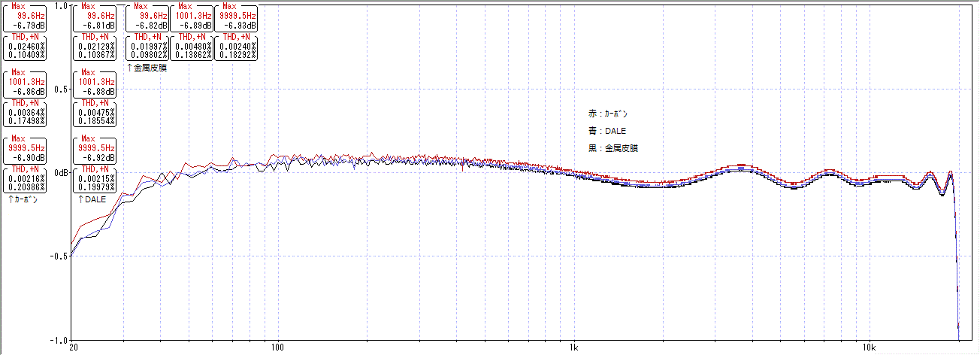The height and width of the screenshot is (355, 980).
Task: Select the legend entry 黒：金属皮膜
Action: coord(613,148)
